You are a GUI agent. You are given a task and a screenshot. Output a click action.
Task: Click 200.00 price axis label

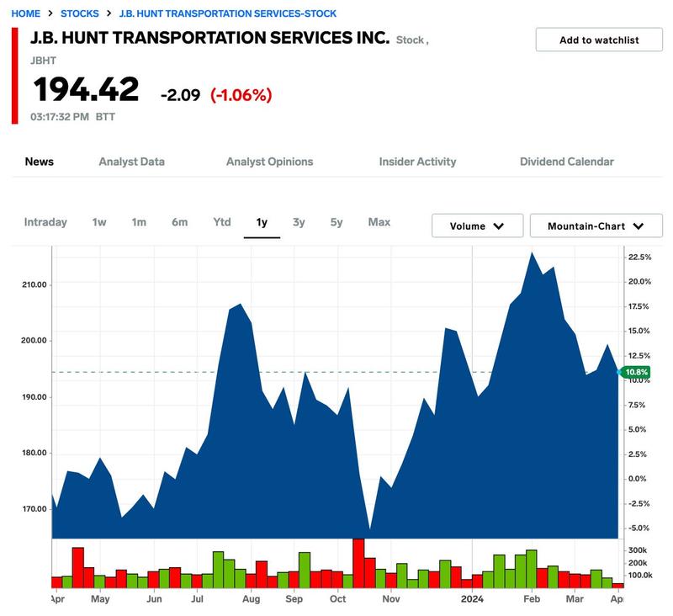coord(34,341)
